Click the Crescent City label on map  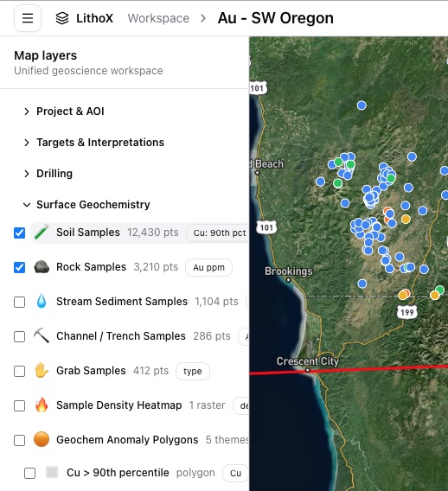[x=308, y=361]
